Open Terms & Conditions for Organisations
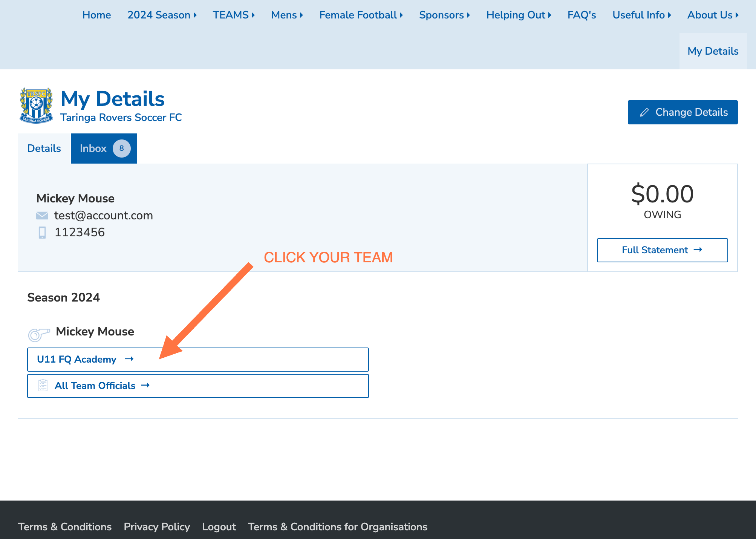This screenshot has width=756, height=539. click(x=338, y=527)
